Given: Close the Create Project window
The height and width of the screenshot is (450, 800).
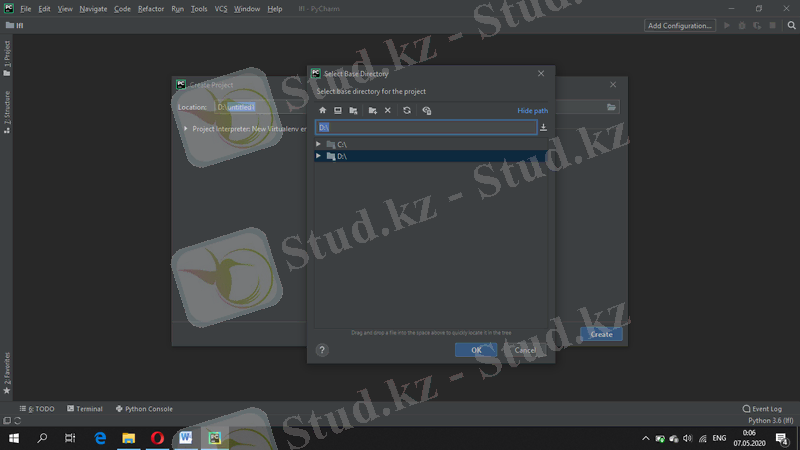Looking at the screenshot, I should [613, 85].
